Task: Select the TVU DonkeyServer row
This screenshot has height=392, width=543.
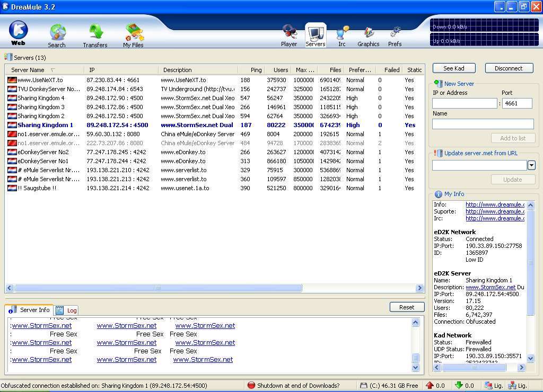Action: pyautogui.click(x=214, y=89)
